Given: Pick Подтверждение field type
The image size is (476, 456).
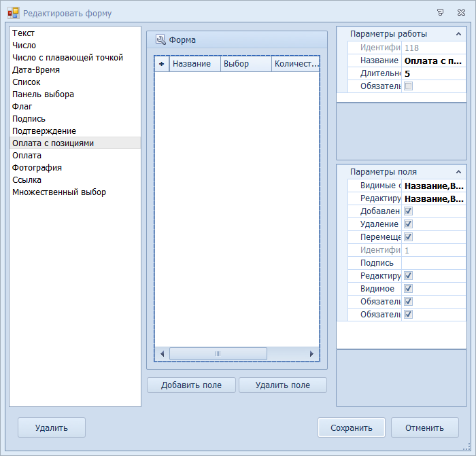Looking at the screenshot, I should 75,131.
